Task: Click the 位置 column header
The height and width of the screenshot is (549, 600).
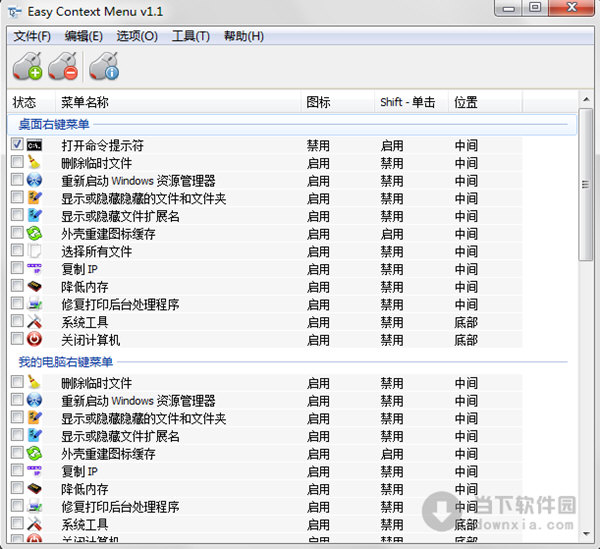Action: click(x=485, y=102)
